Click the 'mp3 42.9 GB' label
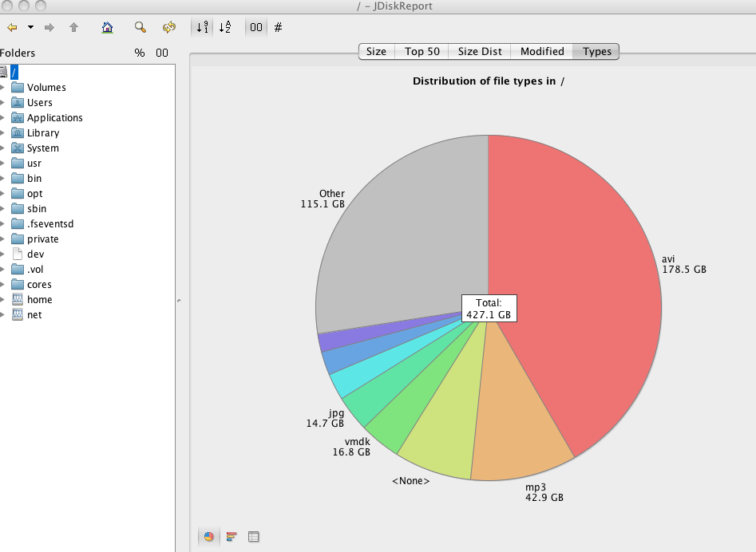Screen dimensions: 756x552 544,492
